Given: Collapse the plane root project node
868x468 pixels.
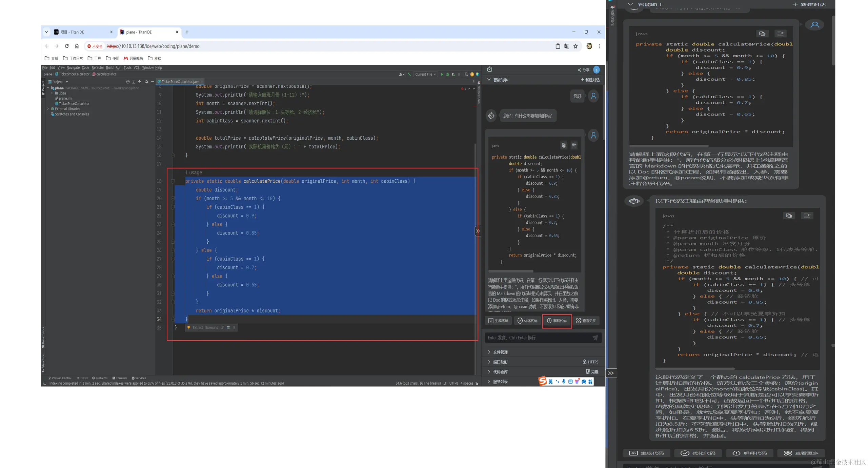Looking at the screenshot, I should coord(48,88).
